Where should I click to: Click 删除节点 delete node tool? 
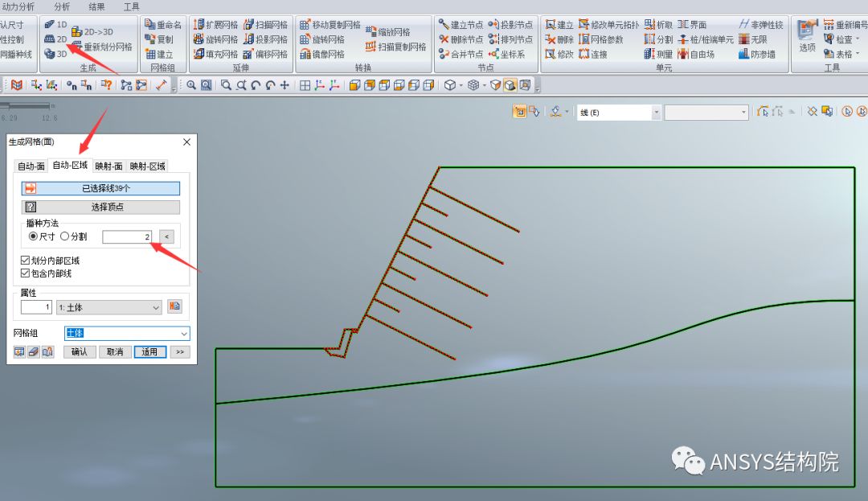click(x=461, y=39)
